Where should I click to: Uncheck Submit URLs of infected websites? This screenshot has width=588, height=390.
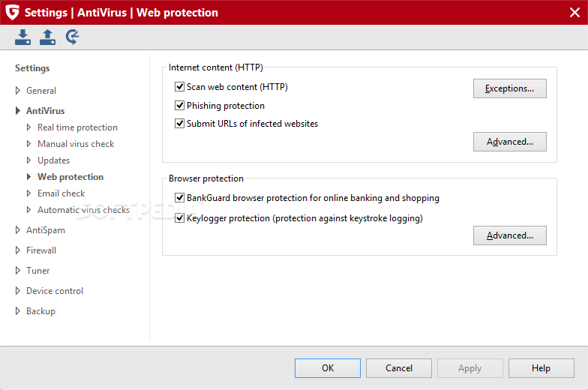pyautogui.click(x=180, y=123)
